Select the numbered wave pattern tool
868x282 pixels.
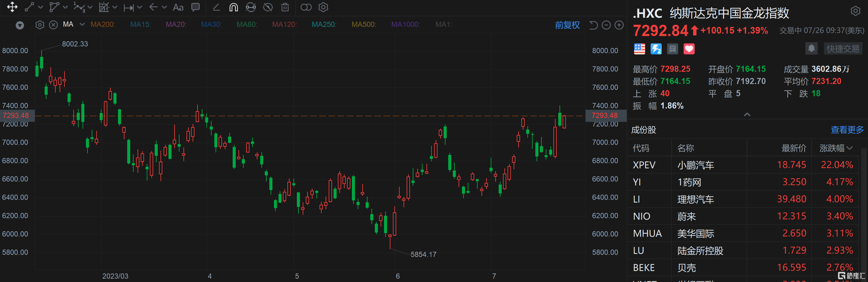coord(79,7)
